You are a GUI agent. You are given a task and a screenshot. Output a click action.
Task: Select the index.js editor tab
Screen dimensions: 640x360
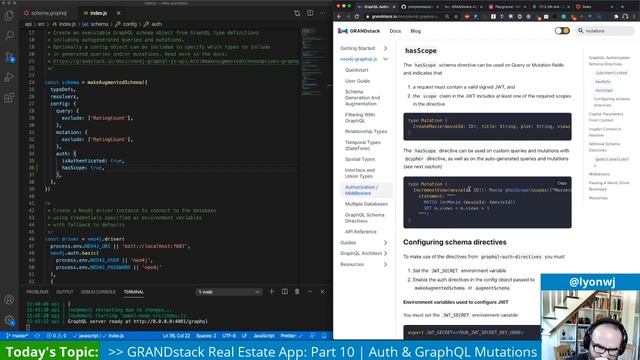click(x=98, y=13)
